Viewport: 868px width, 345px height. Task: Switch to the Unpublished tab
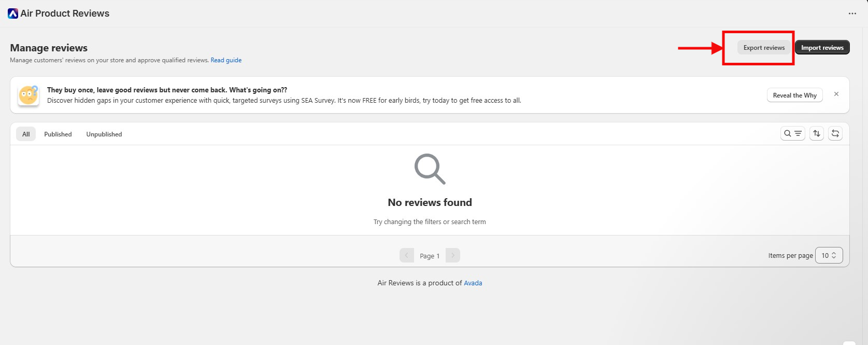(x=104, y=134)
